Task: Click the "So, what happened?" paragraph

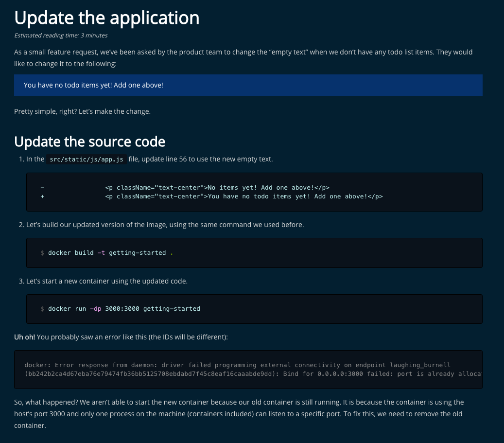Action: (239, 414)
